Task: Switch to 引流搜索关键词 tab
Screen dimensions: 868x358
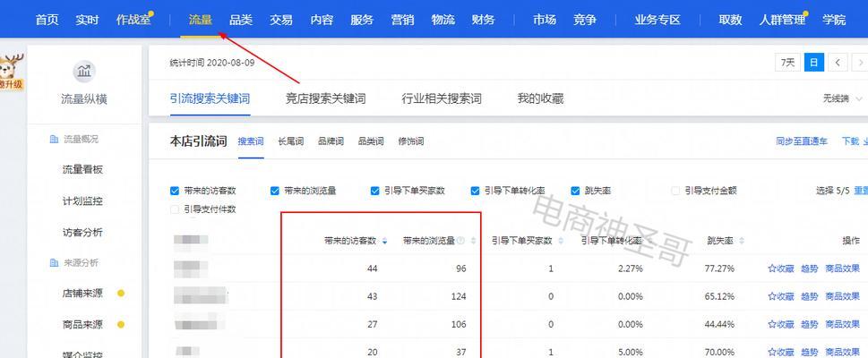Action: click(x=211, y=99)
